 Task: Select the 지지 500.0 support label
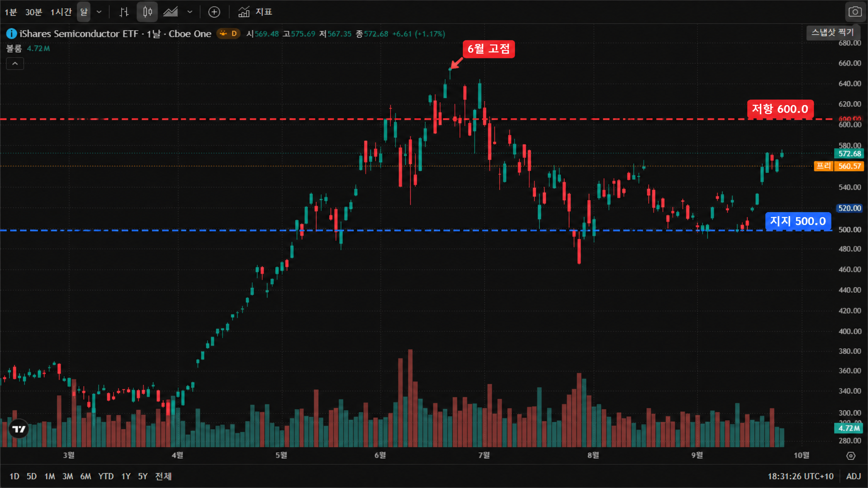coord(798,221)
